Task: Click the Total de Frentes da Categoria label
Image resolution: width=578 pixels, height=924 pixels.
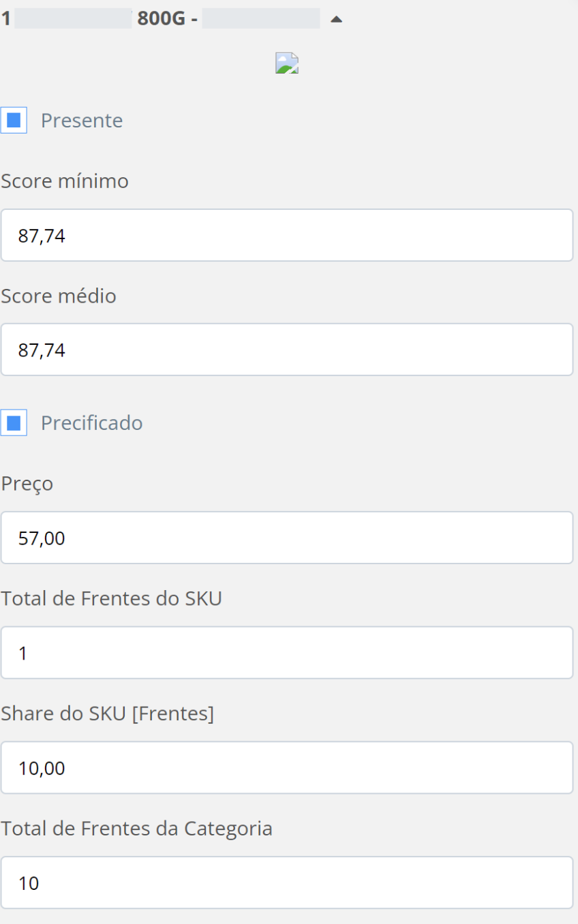Action: (137, 829)
